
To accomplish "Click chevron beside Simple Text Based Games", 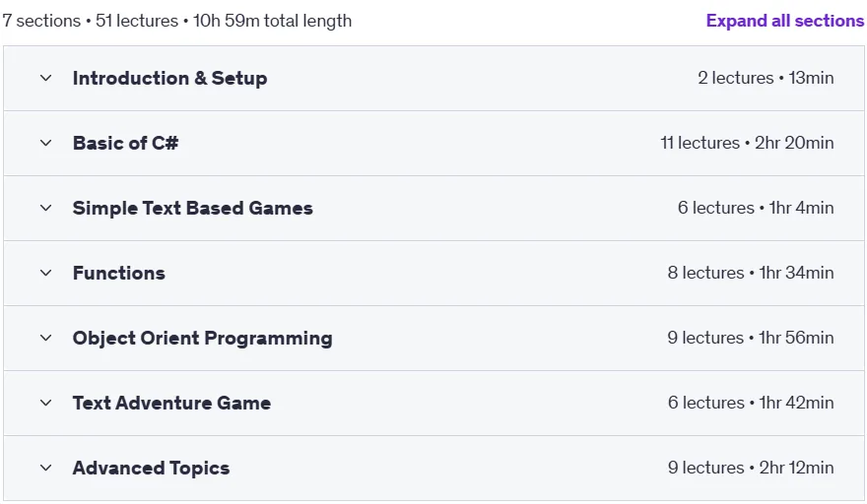I will click(x=46, y=208).
